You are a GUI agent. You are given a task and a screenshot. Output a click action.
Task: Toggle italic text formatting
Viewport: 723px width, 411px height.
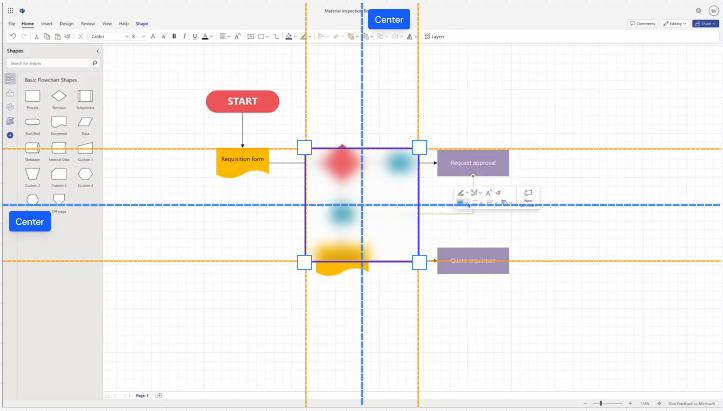183,36
